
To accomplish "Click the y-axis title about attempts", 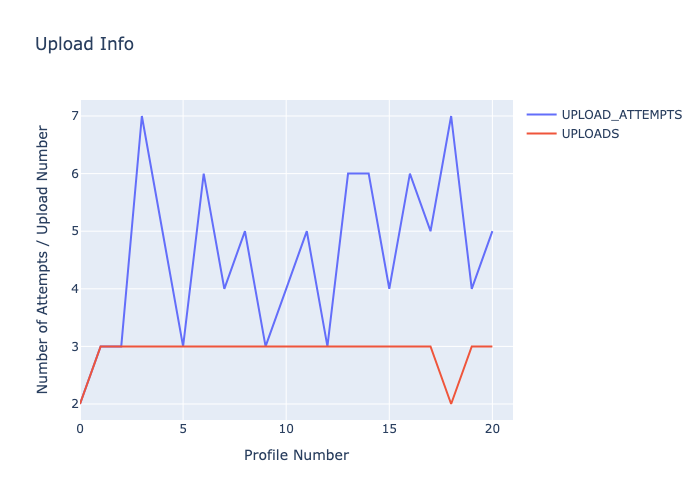I will tap(43, 259).
